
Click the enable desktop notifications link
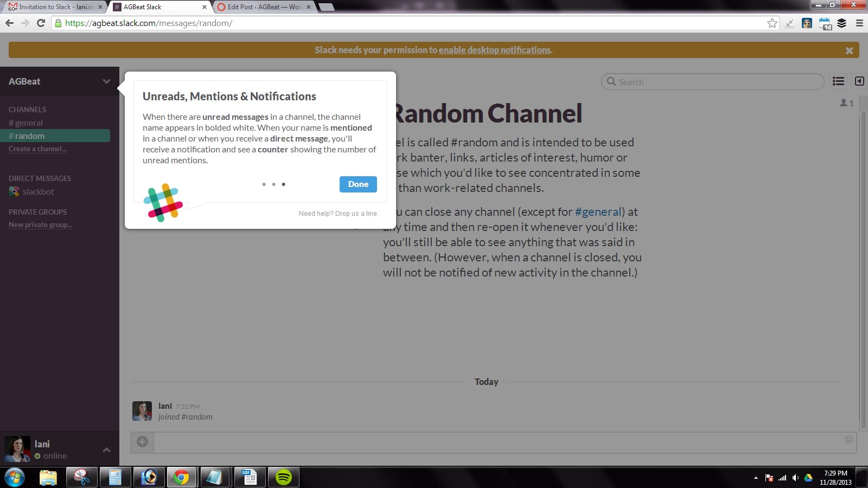(x=494, y=50)
